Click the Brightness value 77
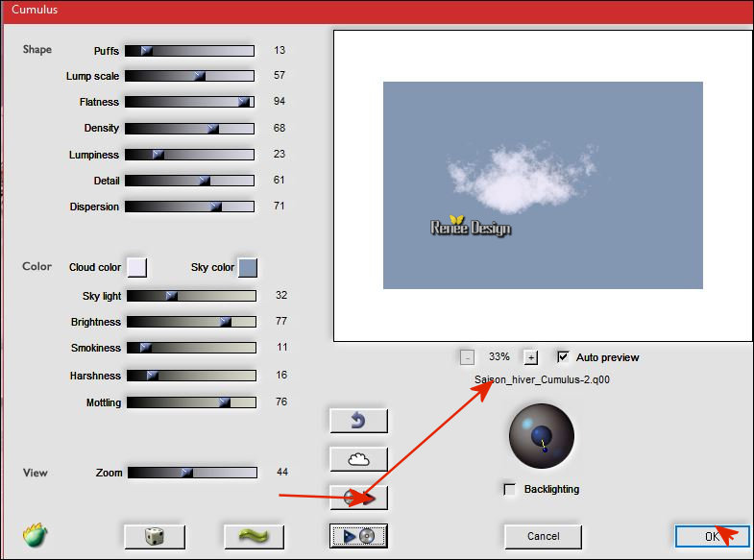Image resolution: width=754 pixels, height=560 pixels. point(281,321)
